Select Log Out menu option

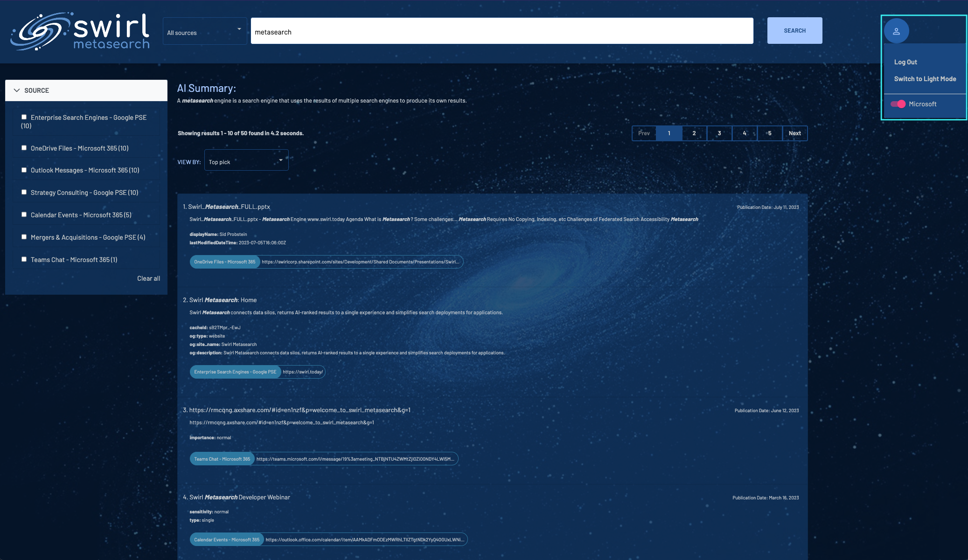[905, 62]
